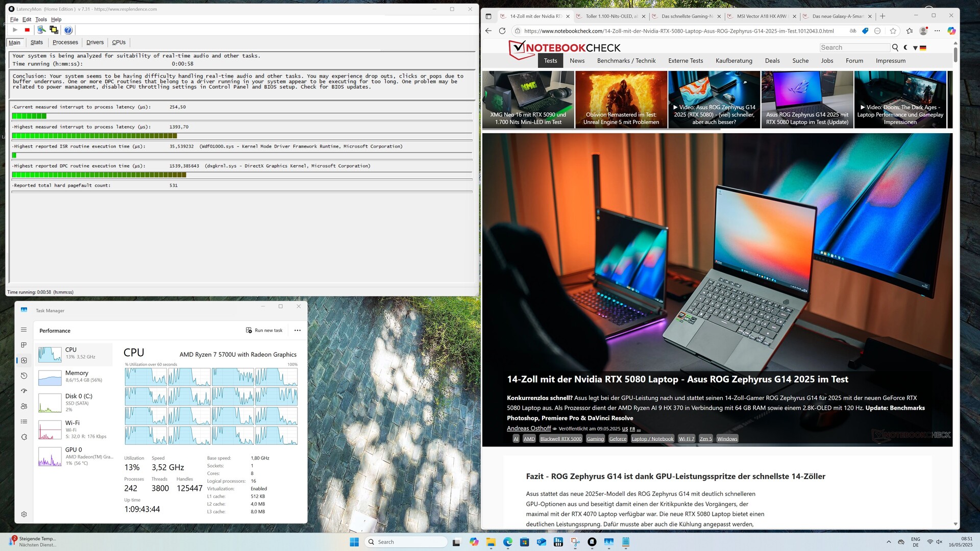Open the Andreas Osthoff author link
The height and width of the screenshot is (551, 980).
(x=528, y=428)
